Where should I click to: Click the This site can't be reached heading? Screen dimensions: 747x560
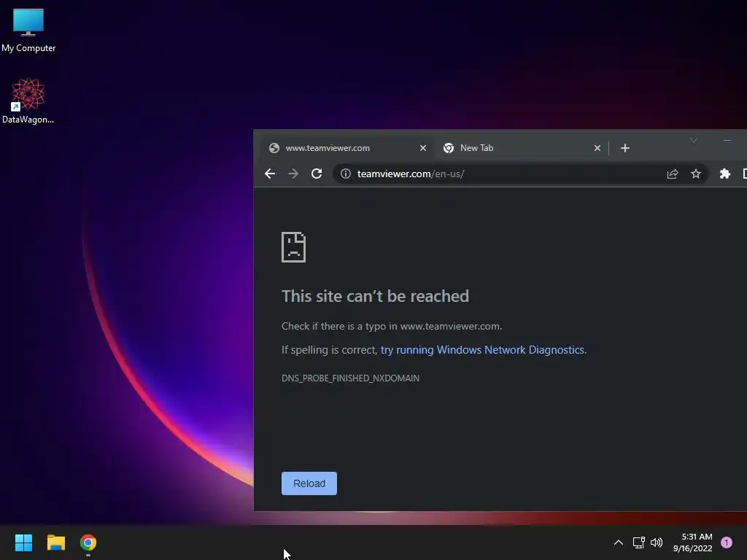pos(376,296)
